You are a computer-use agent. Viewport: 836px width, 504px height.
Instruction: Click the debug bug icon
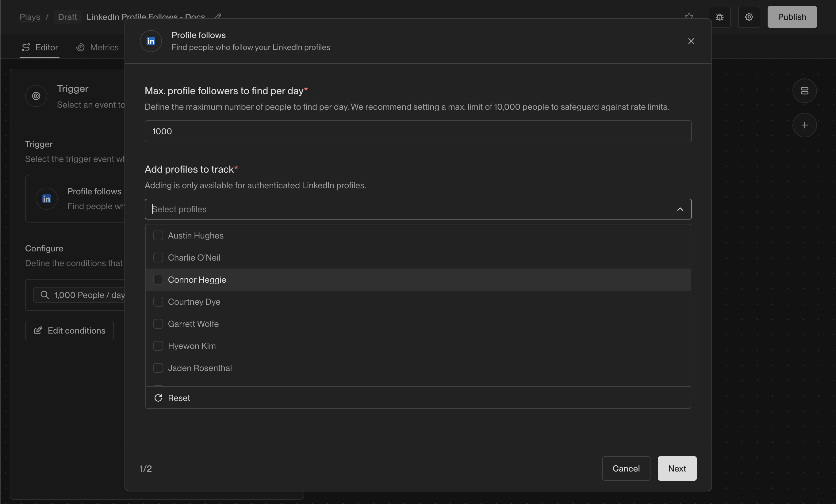pyautogui.click(x=719, y=17)
